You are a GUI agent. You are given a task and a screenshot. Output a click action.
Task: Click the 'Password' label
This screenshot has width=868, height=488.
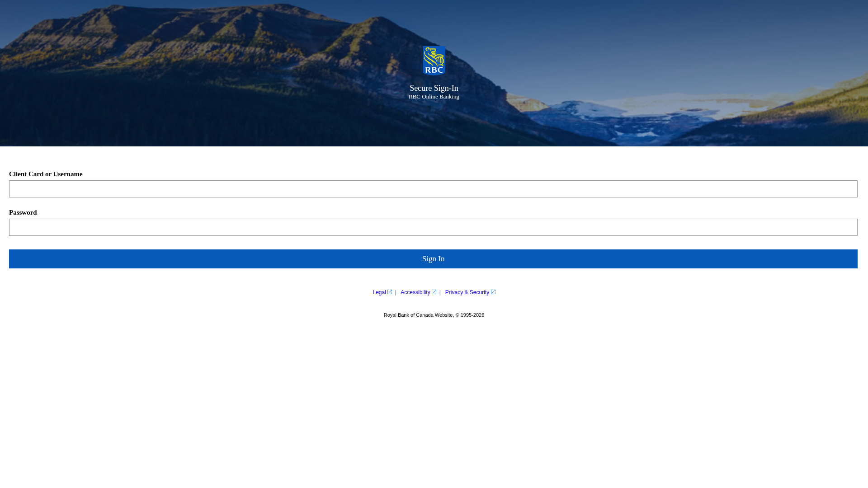click(23, 212)
